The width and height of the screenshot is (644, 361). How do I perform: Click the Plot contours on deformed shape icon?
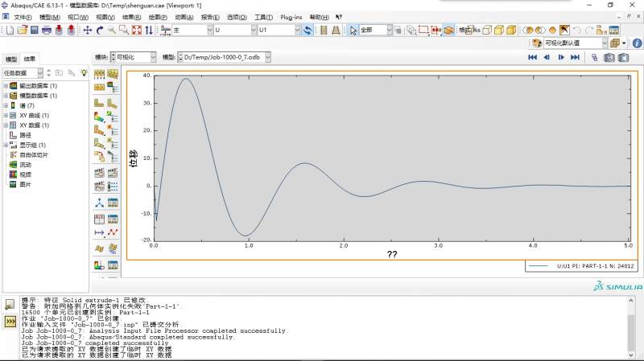[99, 117]
